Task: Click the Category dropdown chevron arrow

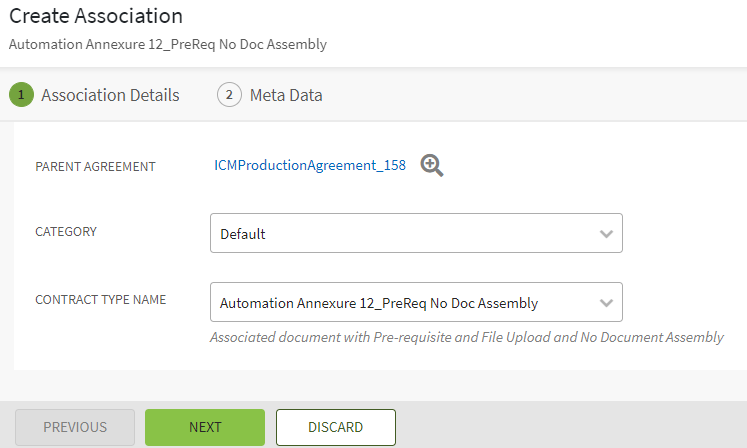Action: 605,234
